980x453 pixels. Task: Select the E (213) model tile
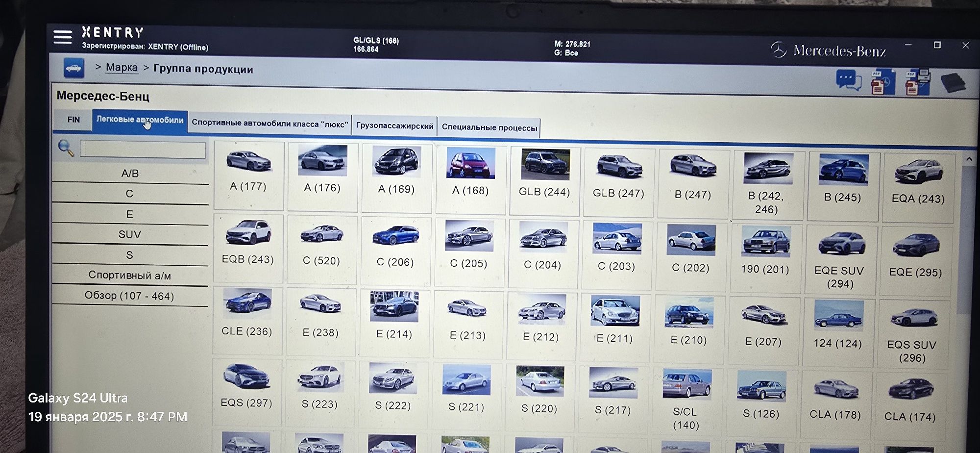(467, 325)
